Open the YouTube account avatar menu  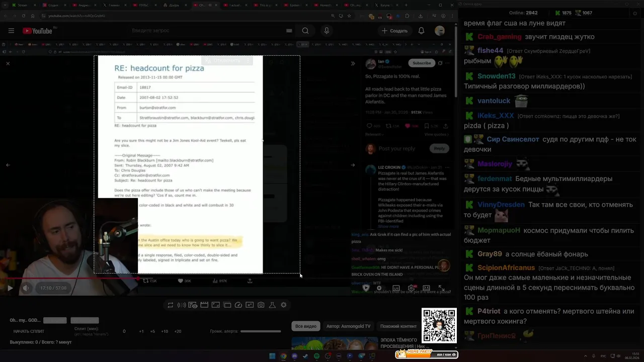[440, 31]
